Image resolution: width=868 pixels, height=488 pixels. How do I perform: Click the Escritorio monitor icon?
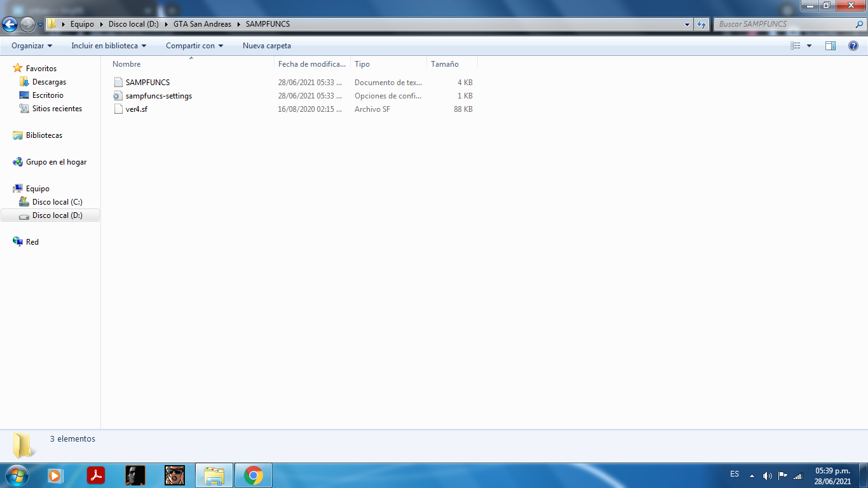pyautogui.click(x=24, y=95)
